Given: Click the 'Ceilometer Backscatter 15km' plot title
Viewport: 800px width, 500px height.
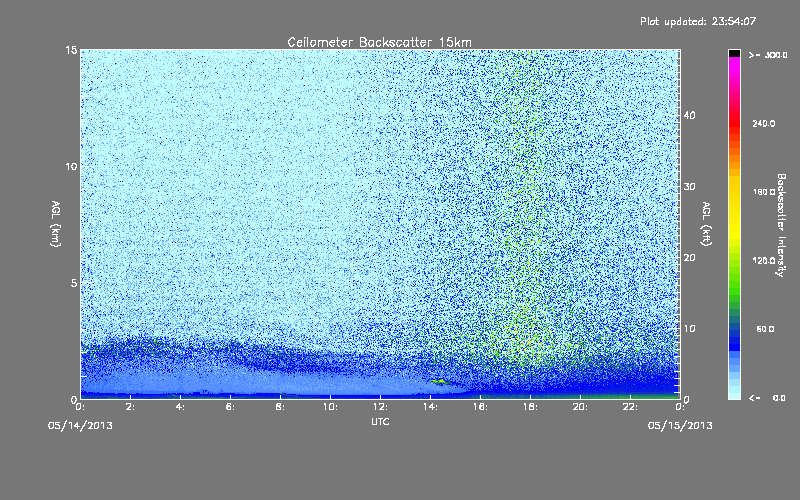Looking at the screenshot, I should tap(379, 42).
